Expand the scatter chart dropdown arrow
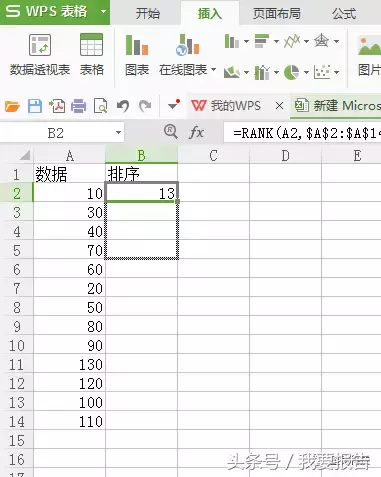381x477 pixels. [x=336, y=72]
